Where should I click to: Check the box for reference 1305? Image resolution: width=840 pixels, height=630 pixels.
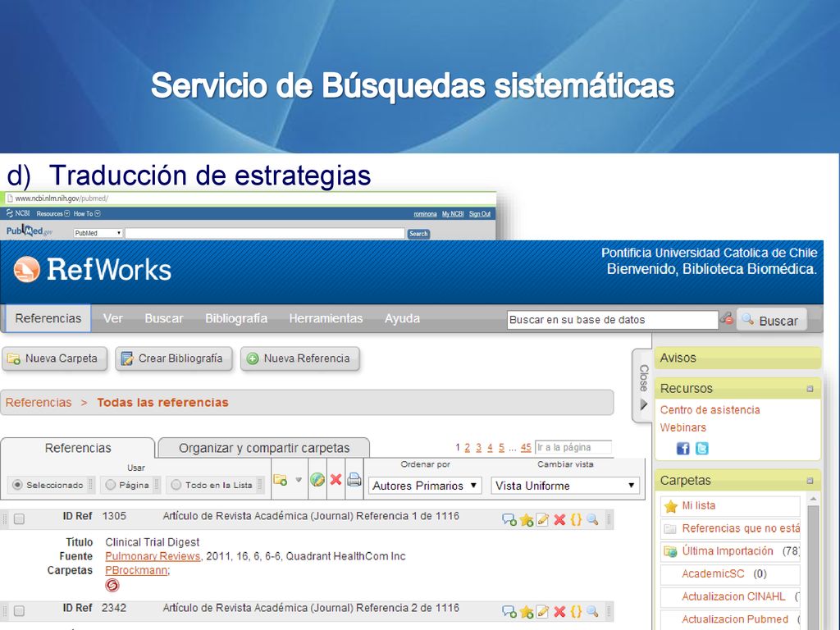click(20, 519)
